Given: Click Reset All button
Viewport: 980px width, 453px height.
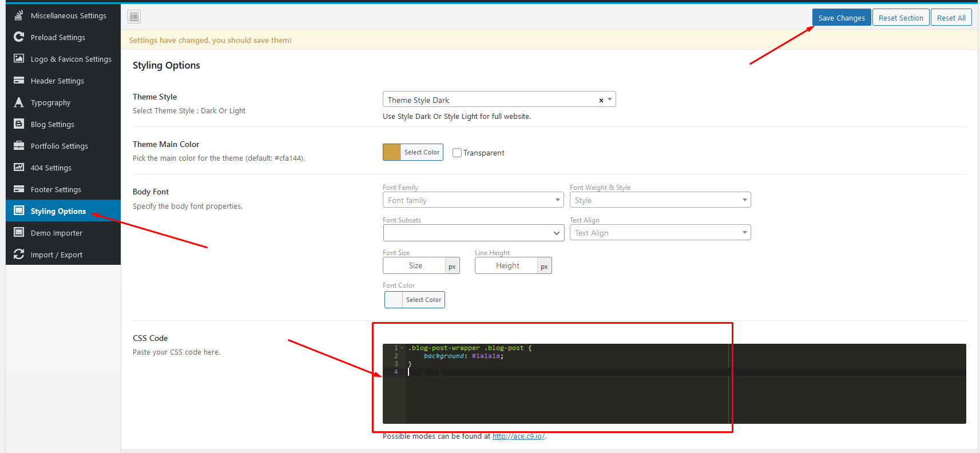Looking at the screenshot, I should click(951, 18).
